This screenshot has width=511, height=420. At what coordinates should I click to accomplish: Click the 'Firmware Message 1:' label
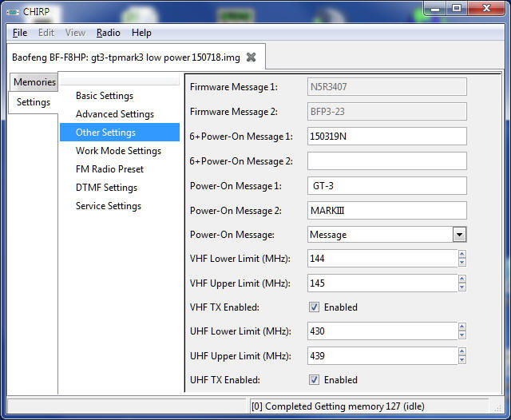click(x=234, y=87)
